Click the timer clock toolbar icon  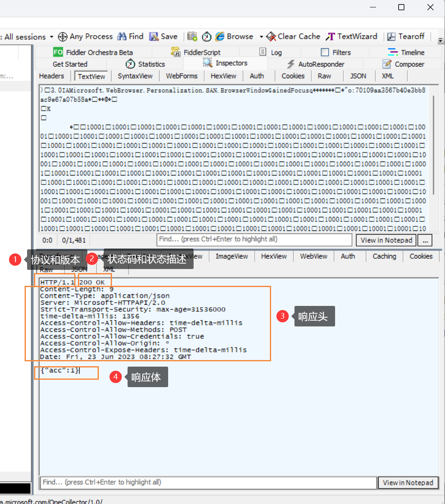click(207, 36)
